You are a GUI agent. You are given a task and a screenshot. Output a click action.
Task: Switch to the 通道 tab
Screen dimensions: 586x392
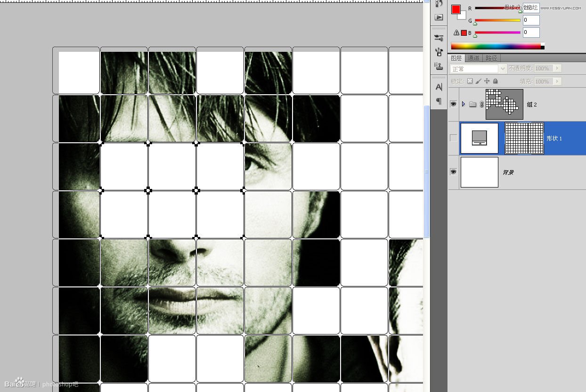pos(474,58)
